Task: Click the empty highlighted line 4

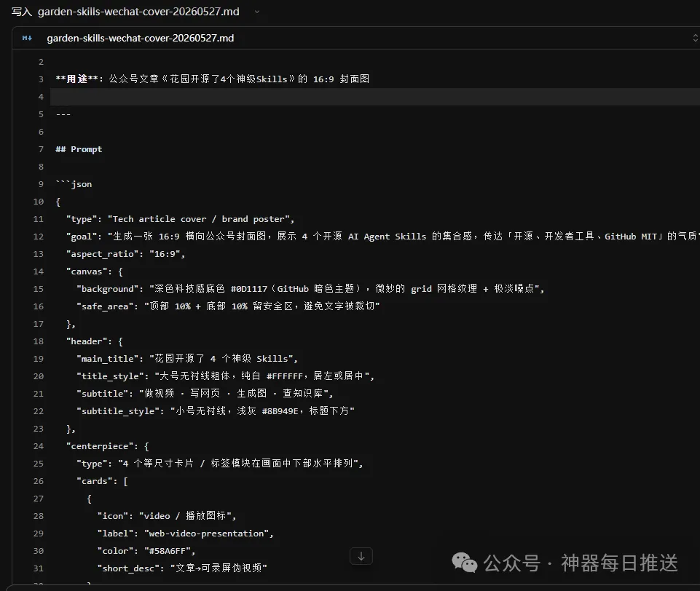Action: 375,97
